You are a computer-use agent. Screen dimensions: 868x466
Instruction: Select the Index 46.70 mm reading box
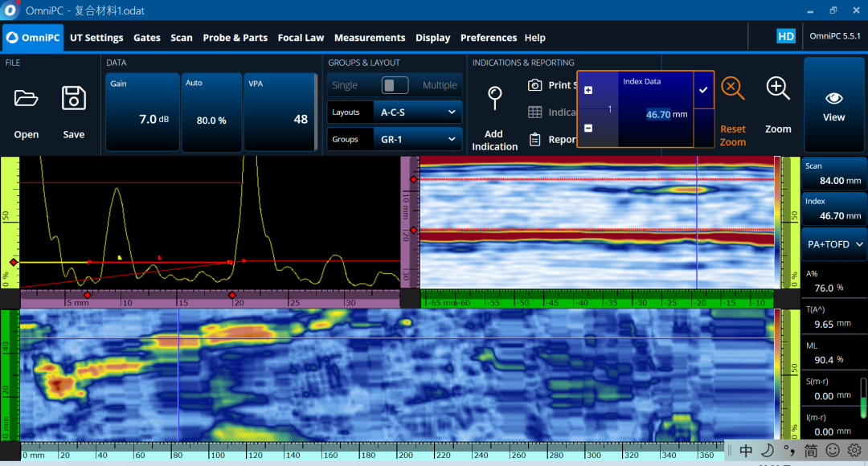[x=834, y=209]
